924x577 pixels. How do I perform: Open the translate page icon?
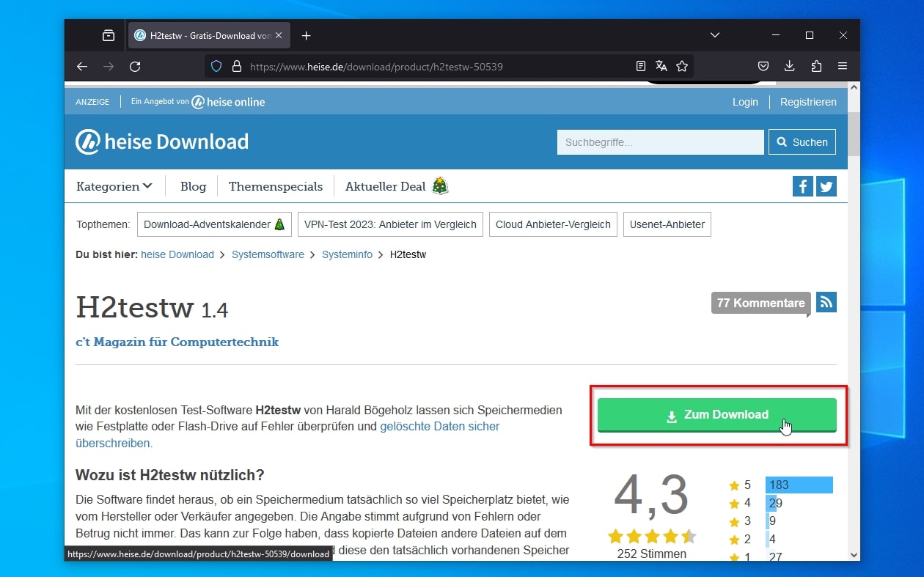point(661,66)
